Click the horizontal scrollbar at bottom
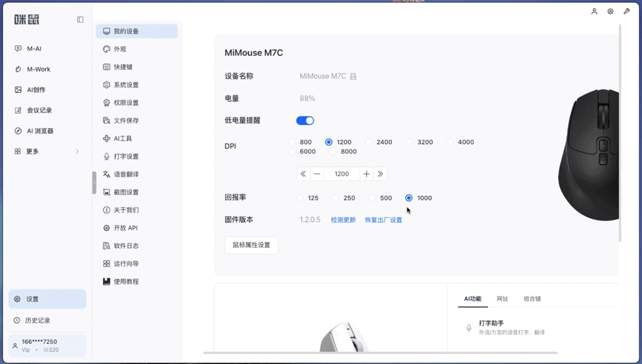Viewport: 642px width, 364px height. (x=381, y=352)
